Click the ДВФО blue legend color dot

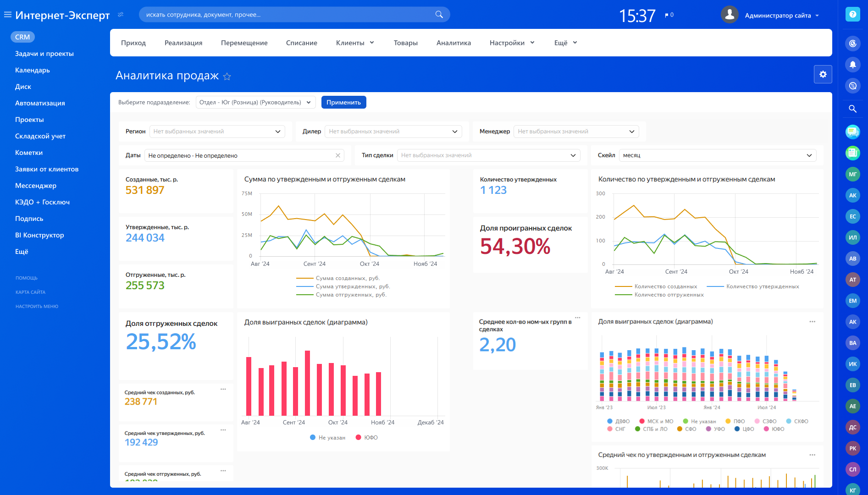609,421
